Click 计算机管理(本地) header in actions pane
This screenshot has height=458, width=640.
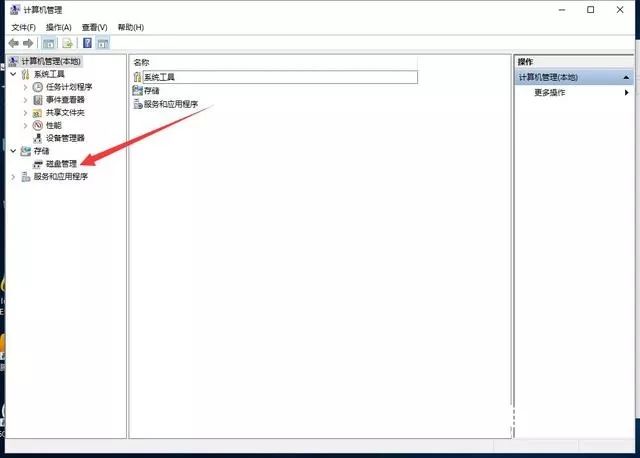point(548,77)
